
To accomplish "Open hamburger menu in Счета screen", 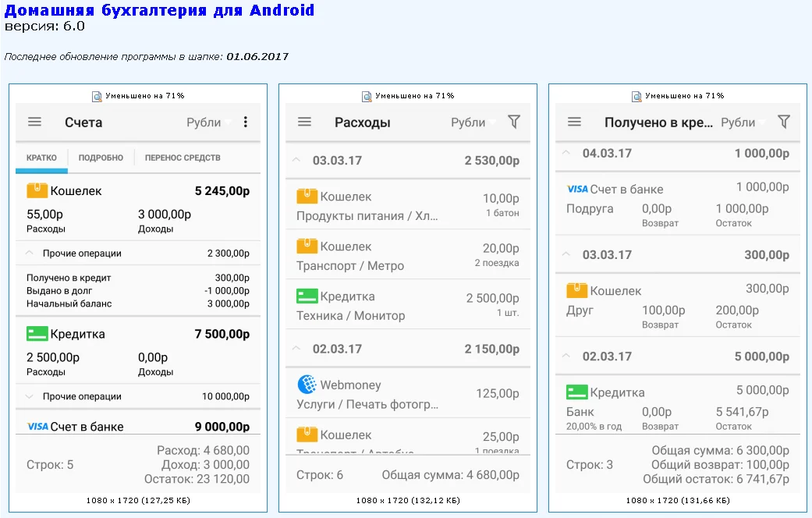I will coord(34,122).
